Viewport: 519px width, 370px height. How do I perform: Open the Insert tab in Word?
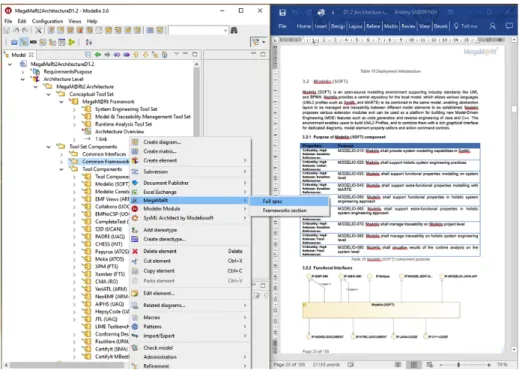click(321, 26)
